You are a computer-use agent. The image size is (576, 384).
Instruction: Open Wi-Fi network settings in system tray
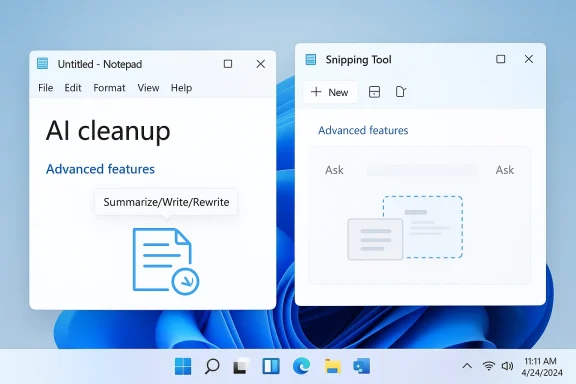pyautogui.click(x=489, y=366)
